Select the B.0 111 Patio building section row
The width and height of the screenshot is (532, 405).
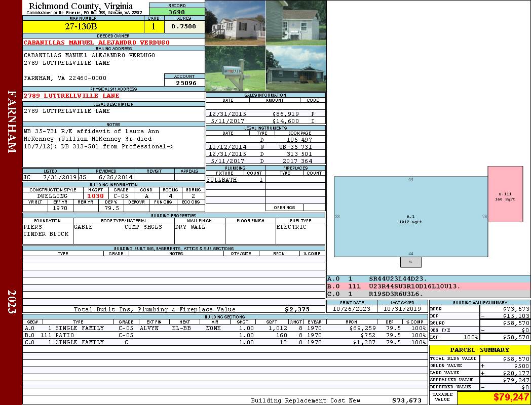[224, 335]
